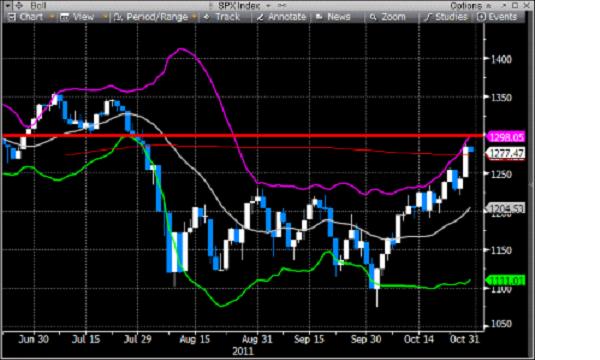Click the Boll study label
Viewport: 600px width, 360px height.
(x=38, y=5)
